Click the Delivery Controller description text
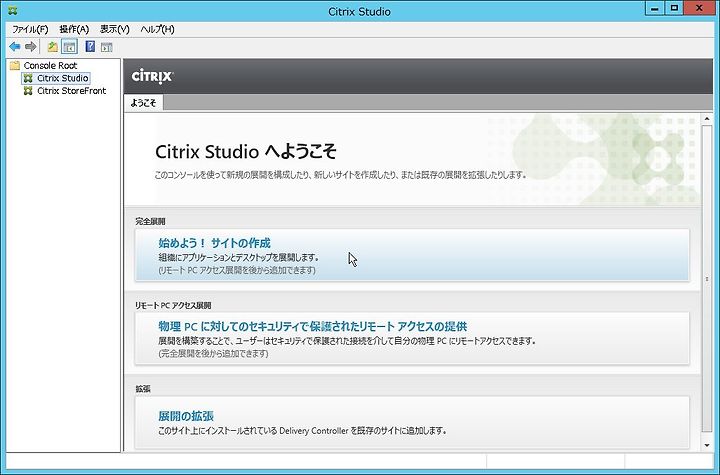 pos(302,431)
